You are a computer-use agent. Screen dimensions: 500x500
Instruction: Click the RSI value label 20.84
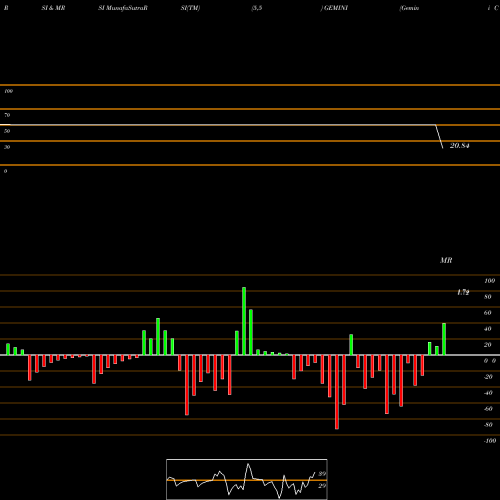460,146
